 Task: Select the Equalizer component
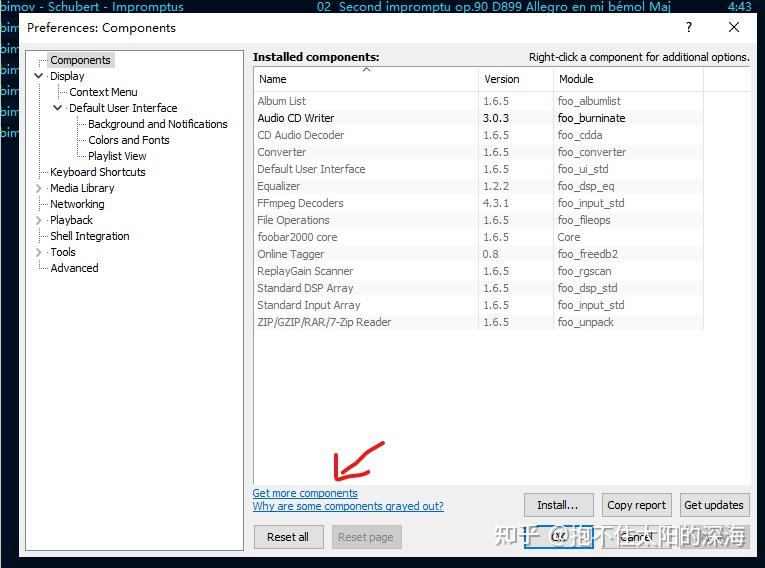(x=478, y=186)
